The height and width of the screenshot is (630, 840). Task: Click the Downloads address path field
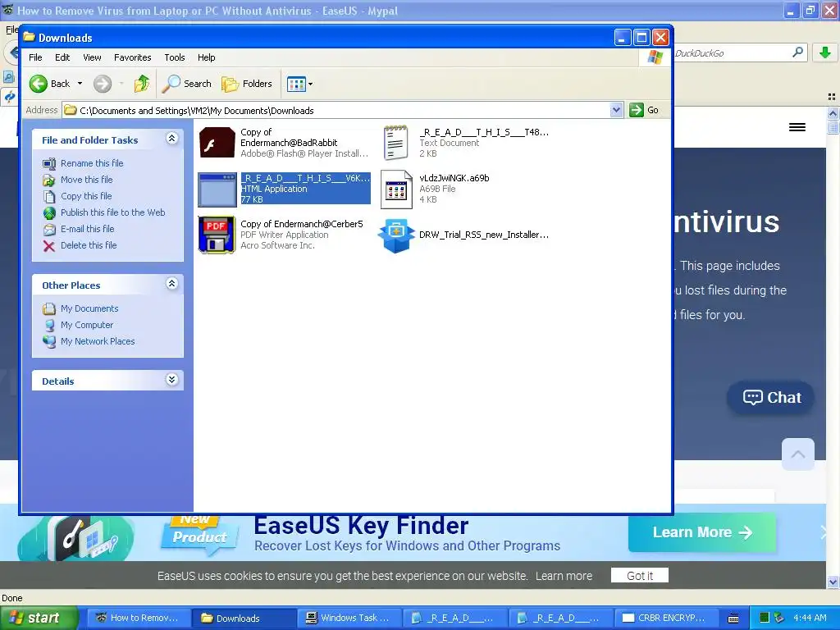(x=343, y=111)
